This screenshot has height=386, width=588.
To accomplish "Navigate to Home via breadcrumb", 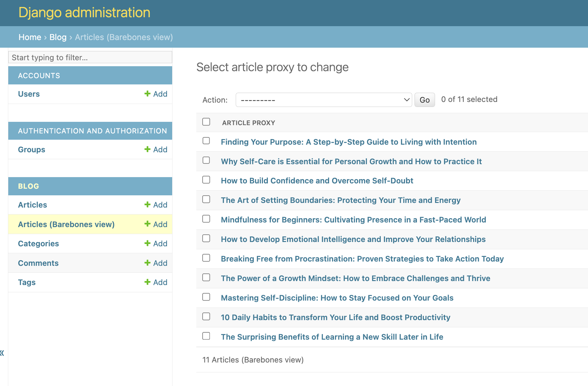I will (30, 37).
